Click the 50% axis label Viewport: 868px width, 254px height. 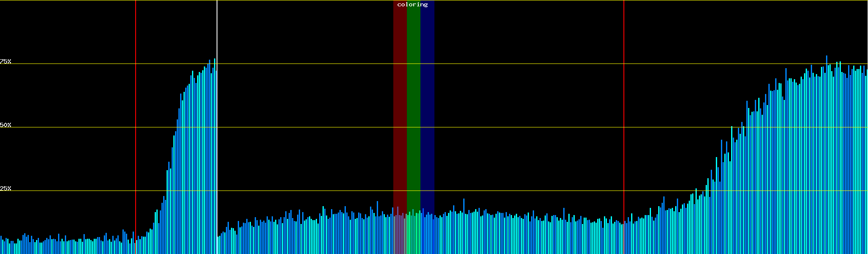pyautogui.click(x=6, y=125)
